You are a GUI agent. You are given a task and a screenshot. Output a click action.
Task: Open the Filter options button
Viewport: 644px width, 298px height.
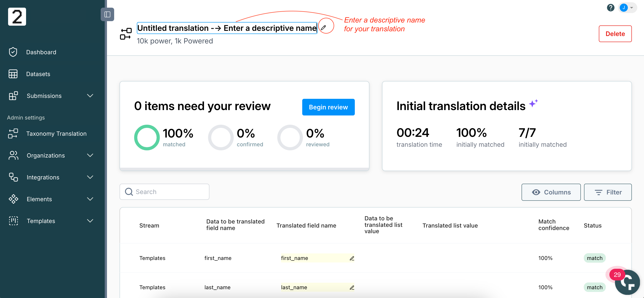(608, 192)
